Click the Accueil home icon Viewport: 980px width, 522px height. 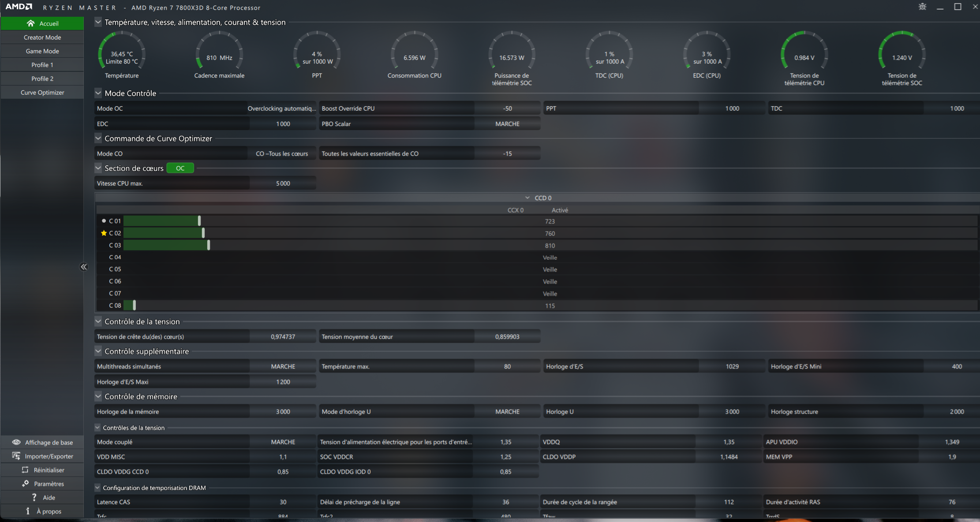pyautogui.click(x=30, y=23)
